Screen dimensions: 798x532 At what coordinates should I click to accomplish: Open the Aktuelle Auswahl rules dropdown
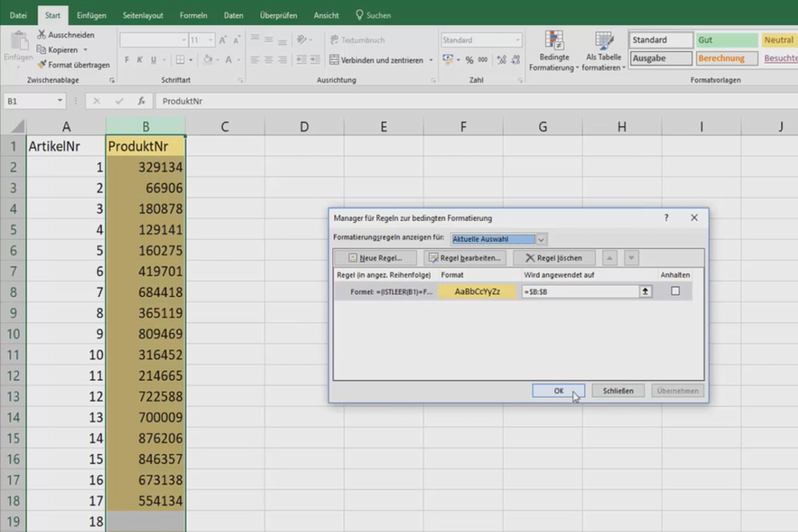tap(539, 239)
